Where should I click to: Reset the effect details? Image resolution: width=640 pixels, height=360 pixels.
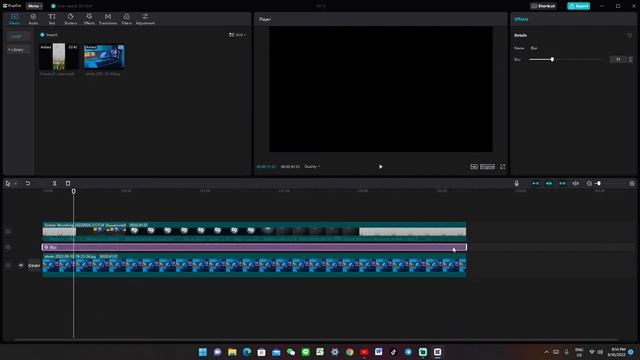[629, 36]
